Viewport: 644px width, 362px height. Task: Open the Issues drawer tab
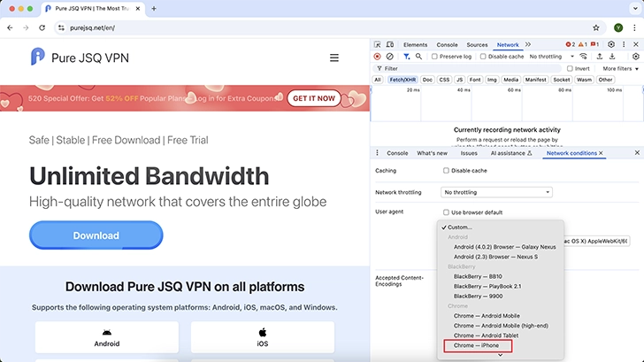coord(469,153)
